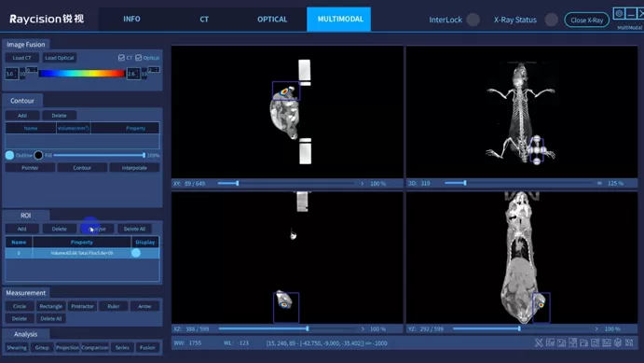Viewport: 644px width, 363px height.
Task: Click the Analysis panel tab
Action: click(x=26, y=334)
